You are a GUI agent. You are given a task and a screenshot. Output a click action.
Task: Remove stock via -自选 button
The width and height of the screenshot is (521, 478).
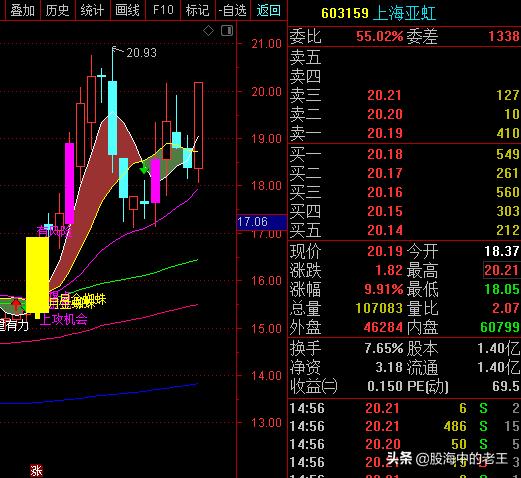point(232,10)
